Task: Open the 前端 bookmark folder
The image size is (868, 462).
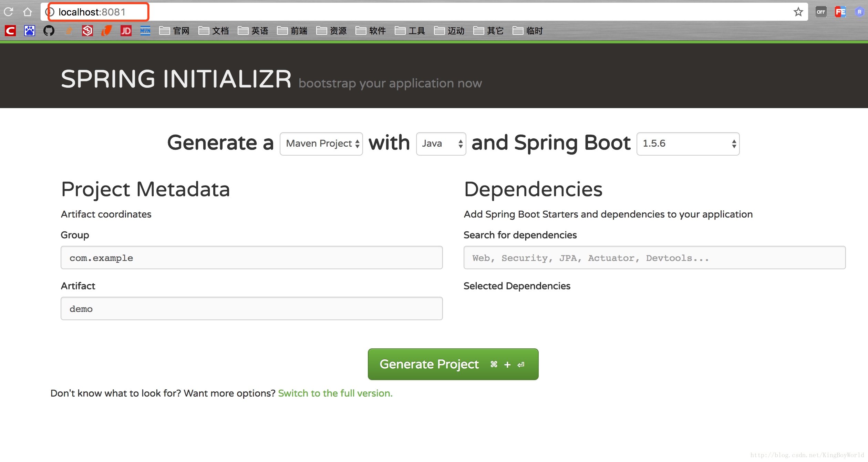Action: click(292, 31)
